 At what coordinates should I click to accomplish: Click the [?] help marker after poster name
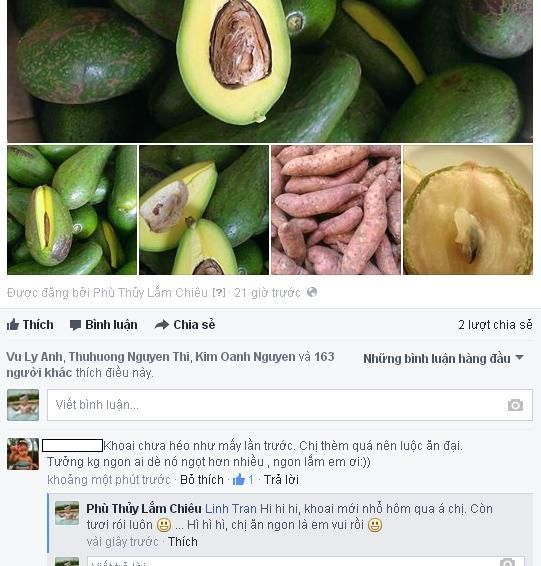(x=219, y=292)
